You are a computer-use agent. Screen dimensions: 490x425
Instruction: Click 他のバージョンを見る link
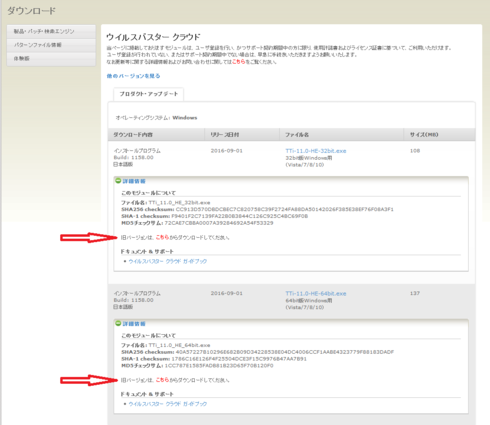(133, 76)
